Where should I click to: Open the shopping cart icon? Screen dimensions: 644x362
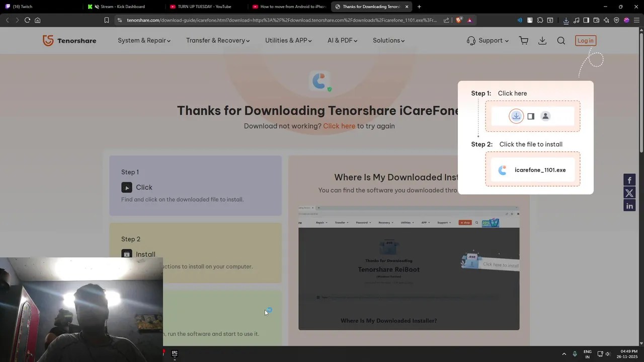point(524,41)
